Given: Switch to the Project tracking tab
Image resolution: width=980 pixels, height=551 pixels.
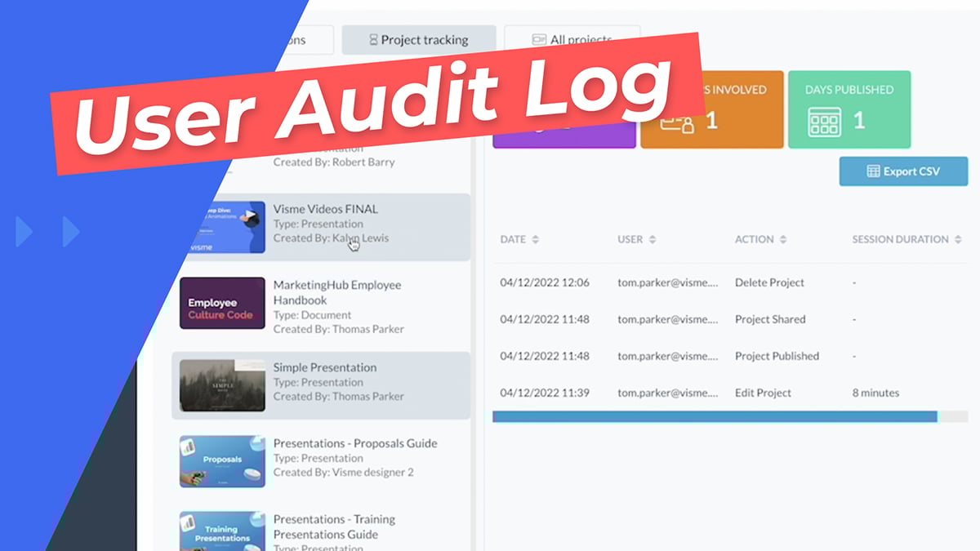Looking at the screenshot, I should click(x=418, y=39).
